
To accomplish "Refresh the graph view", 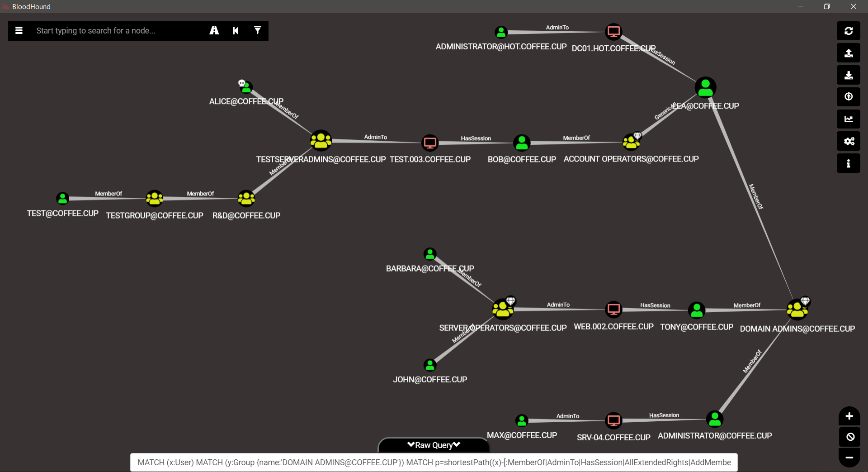I will [849, 31].
